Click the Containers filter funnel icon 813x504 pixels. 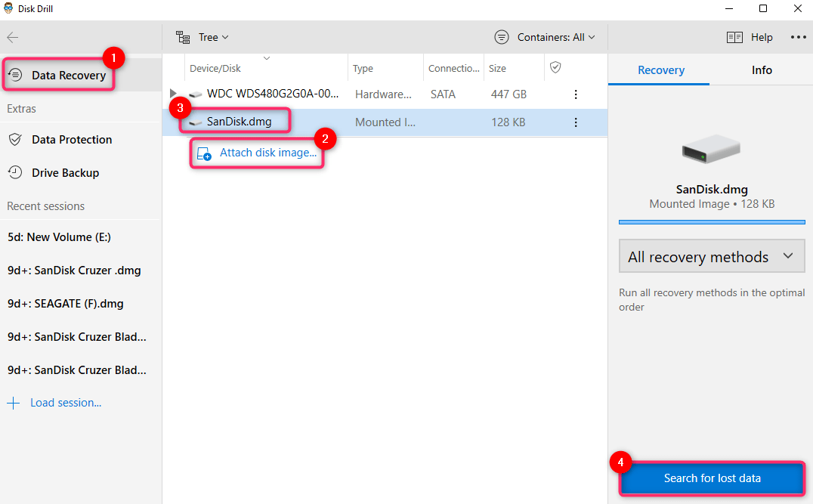(501, 36)
